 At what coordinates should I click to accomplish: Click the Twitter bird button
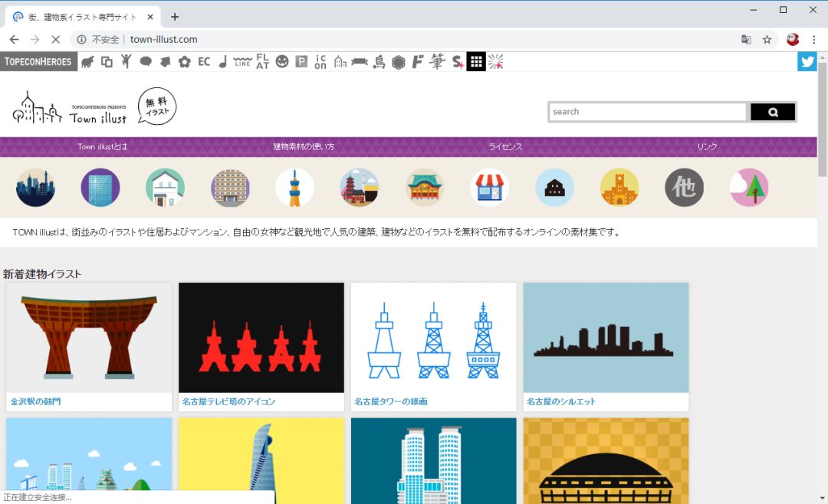coord(807,62)
